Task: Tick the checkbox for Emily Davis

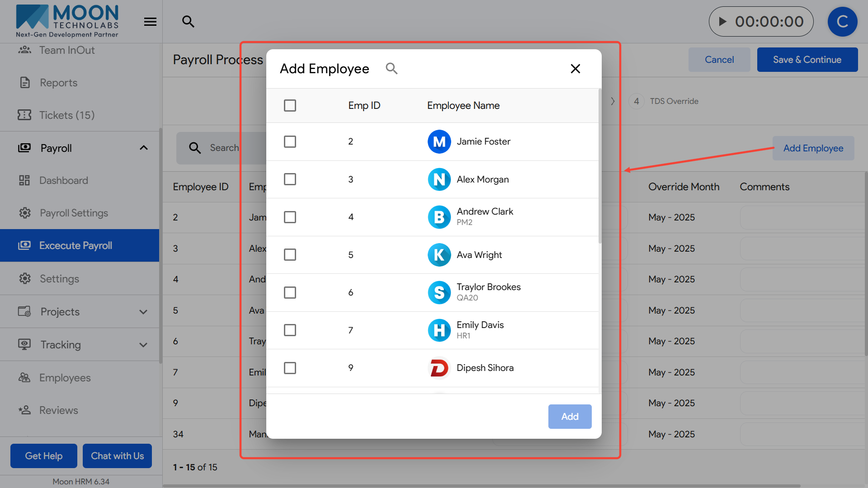Action: (x=290, y=330)
